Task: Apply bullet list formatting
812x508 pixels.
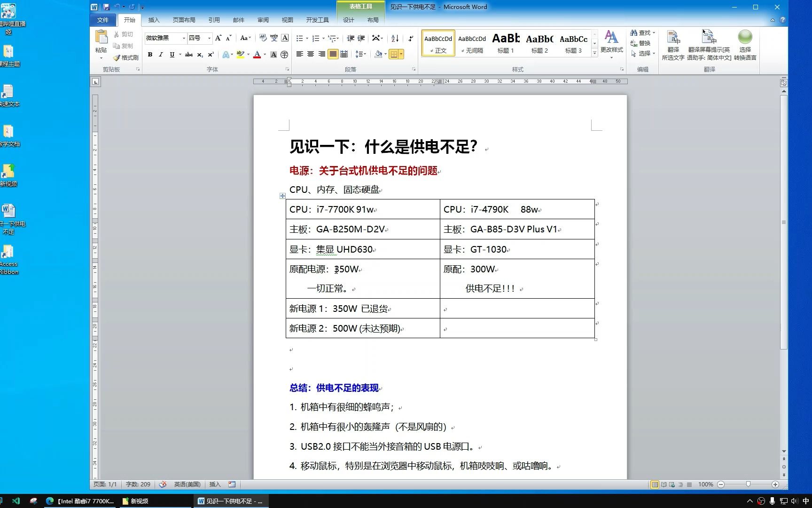Action: tap(299, 38)
